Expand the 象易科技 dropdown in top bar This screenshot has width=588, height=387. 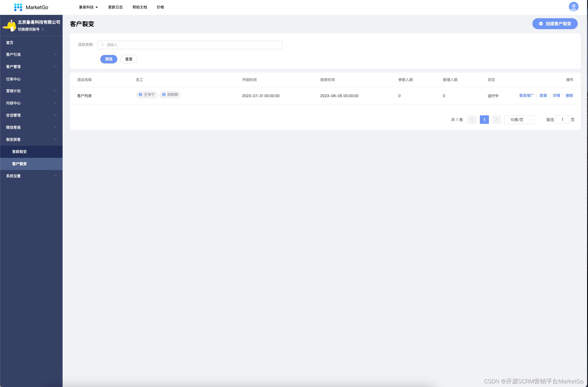pos(88,7)
